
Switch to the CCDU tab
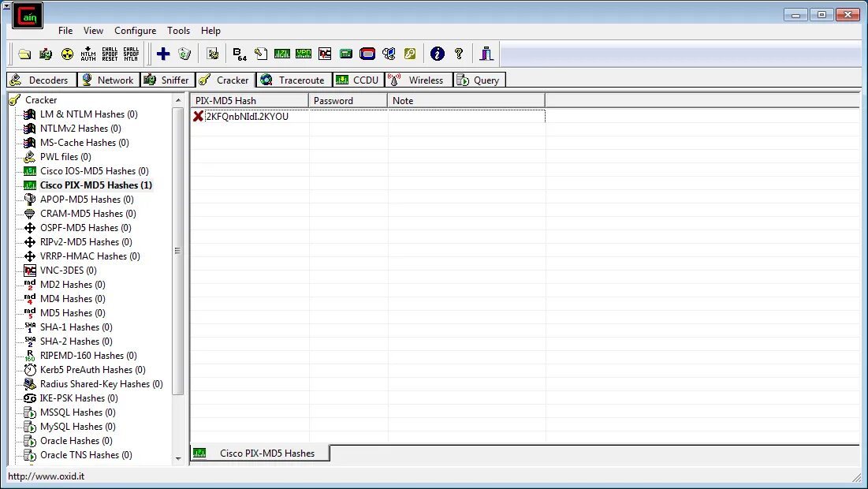(358, 80)
